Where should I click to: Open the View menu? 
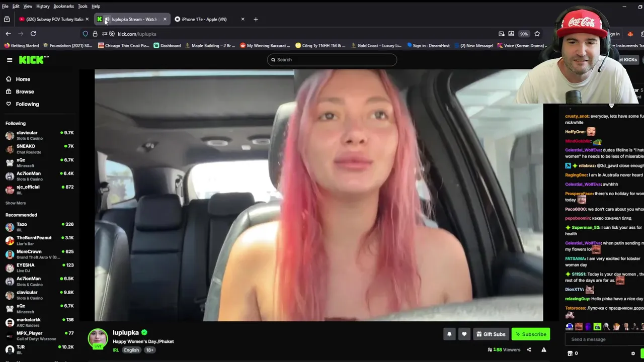pyautogui.click(x=28, y=6)
